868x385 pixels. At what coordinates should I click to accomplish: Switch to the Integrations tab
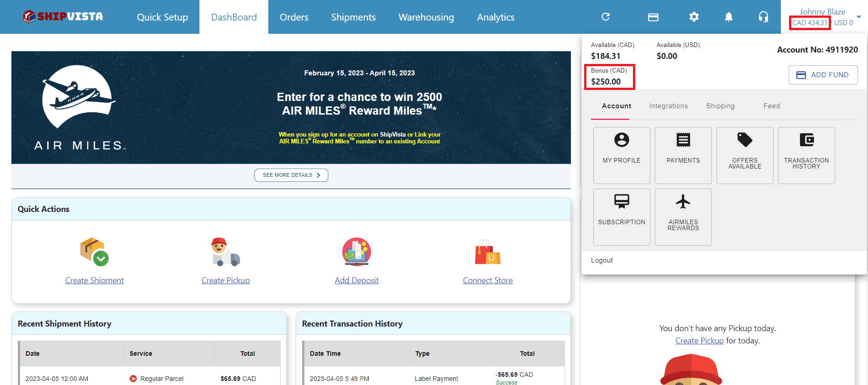(x=668, y=106)
